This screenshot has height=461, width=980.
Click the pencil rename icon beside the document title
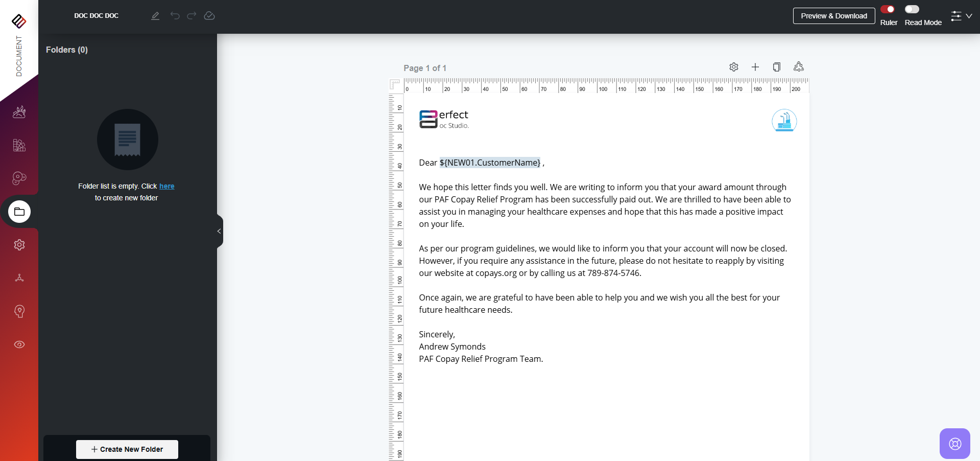pos(155,16)
